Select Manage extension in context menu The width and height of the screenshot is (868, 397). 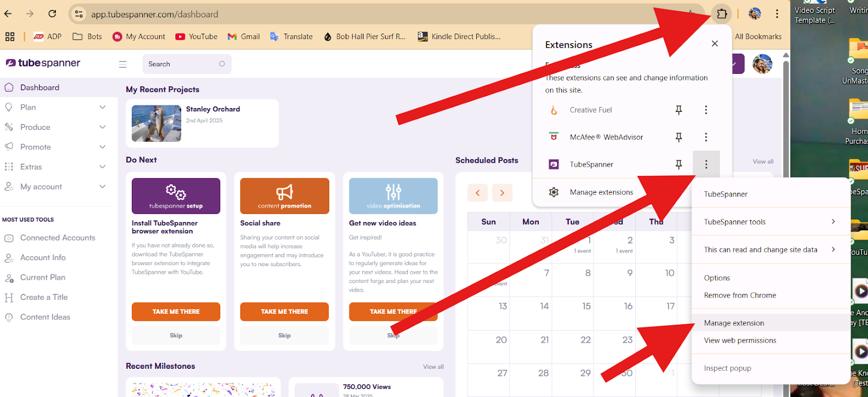click(x=771, y=323)
